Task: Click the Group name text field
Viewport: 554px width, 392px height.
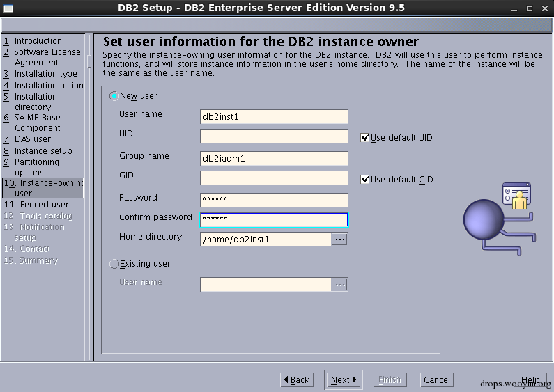Action: [274, 159]
